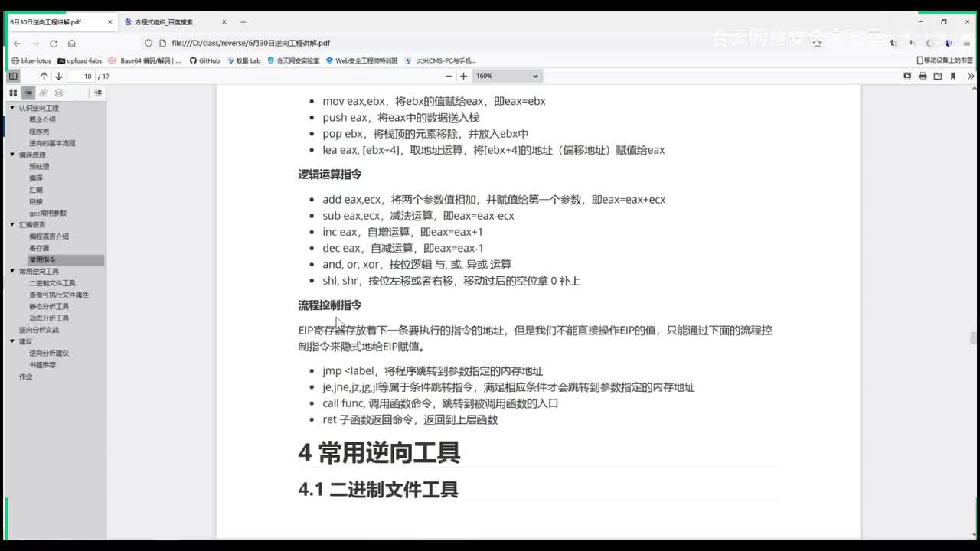Collapse the 汇编语言 outline section

(12, 225)
